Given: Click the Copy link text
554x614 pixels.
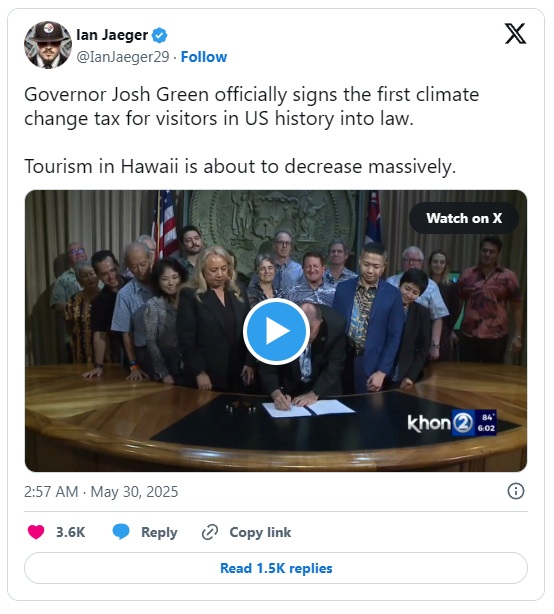Looking at the screenshot, I should coord(260,532).
